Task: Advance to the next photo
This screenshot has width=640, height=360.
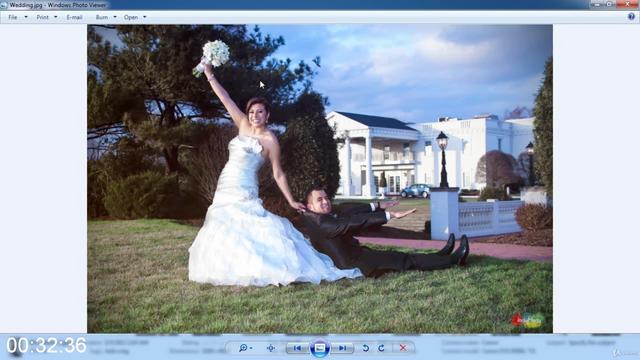Action: click(x=342, y=348)
